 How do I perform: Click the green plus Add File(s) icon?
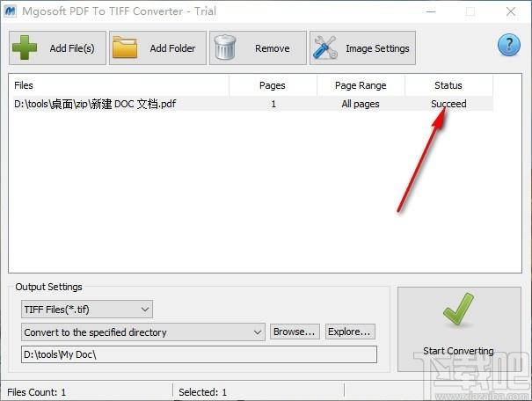(25, 47)
